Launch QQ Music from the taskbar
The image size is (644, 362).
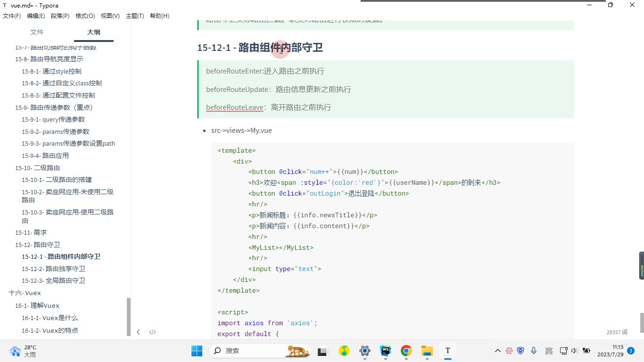click(344, 351)
